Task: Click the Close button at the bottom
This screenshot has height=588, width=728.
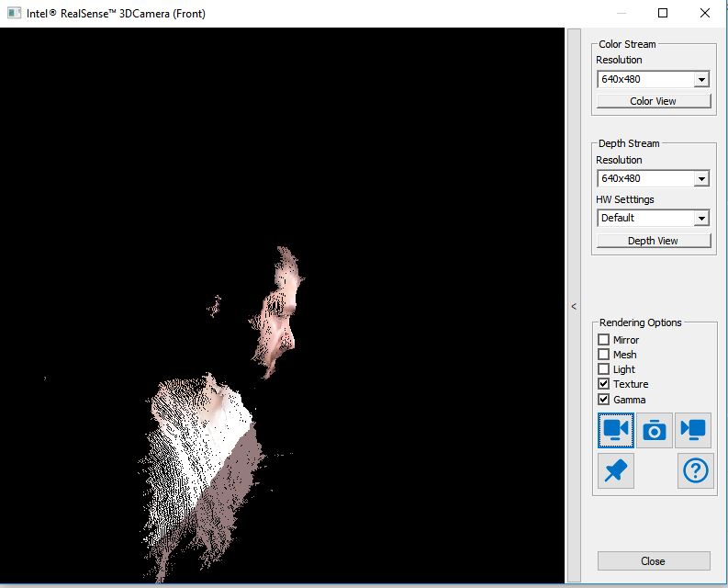Action: [653, 561]
